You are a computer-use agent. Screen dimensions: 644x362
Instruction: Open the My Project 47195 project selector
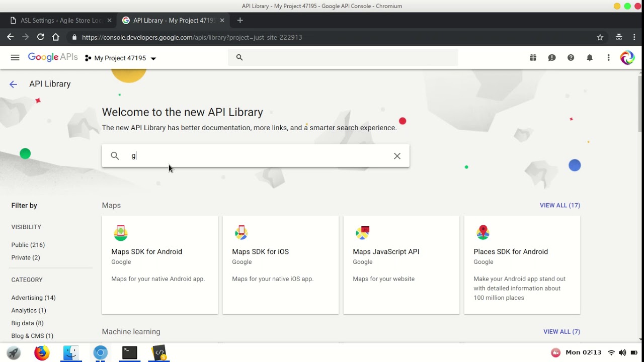[x=121, y=58]
